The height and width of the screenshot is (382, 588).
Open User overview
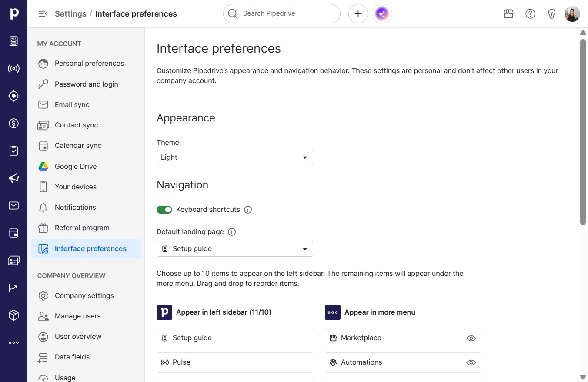point(86,337)
